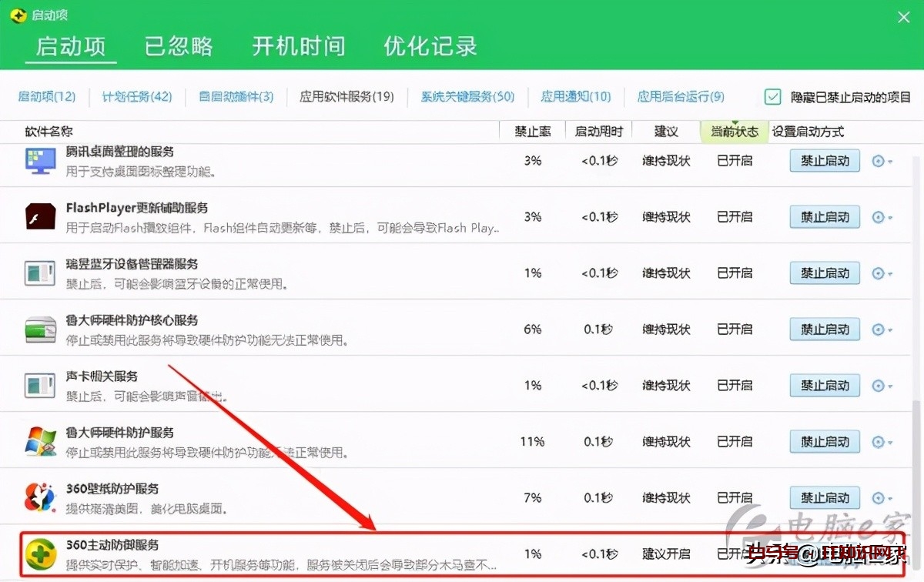The width and height of the screenshot is (924, 582).
Task: Sort list by the 当前状态 column header
Action: (x=733, y=132)
